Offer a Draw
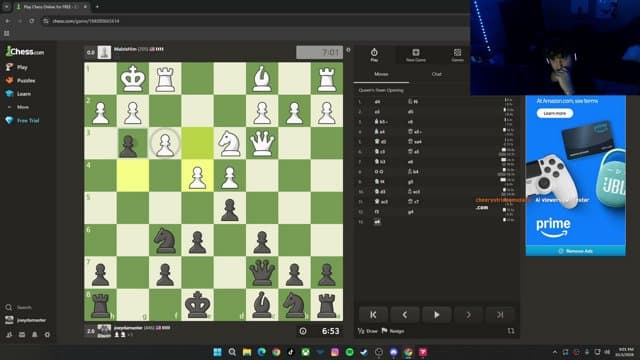The width and height of the screenshot is (640, 360). coord(368,331)
